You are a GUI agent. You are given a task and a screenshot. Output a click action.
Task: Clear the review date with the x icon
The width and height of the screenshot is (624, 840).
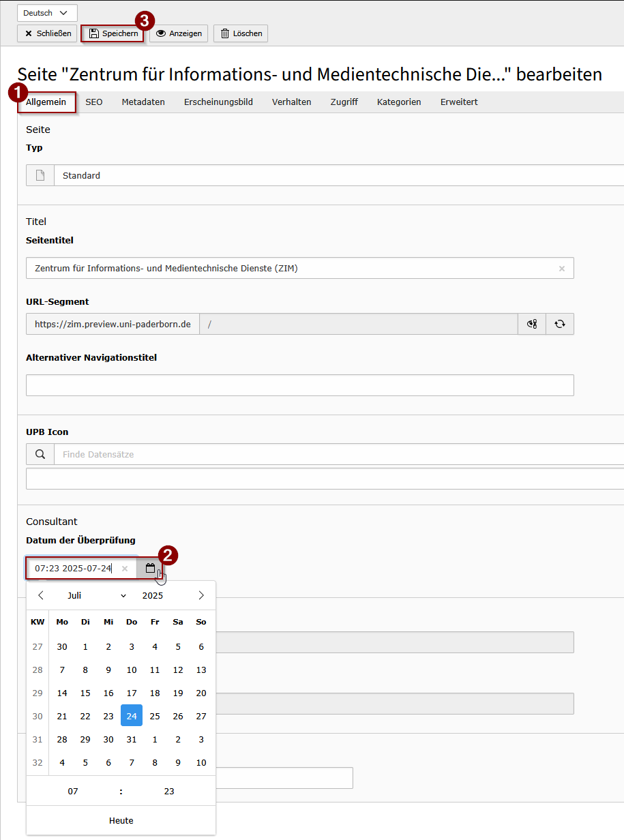125,569
